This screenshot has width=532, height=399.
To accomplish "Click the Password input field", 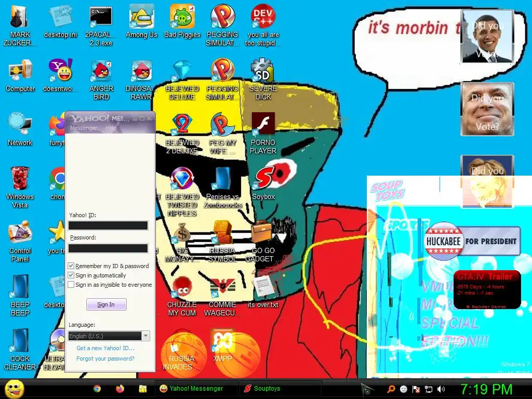I will click(x=108, y=248).
